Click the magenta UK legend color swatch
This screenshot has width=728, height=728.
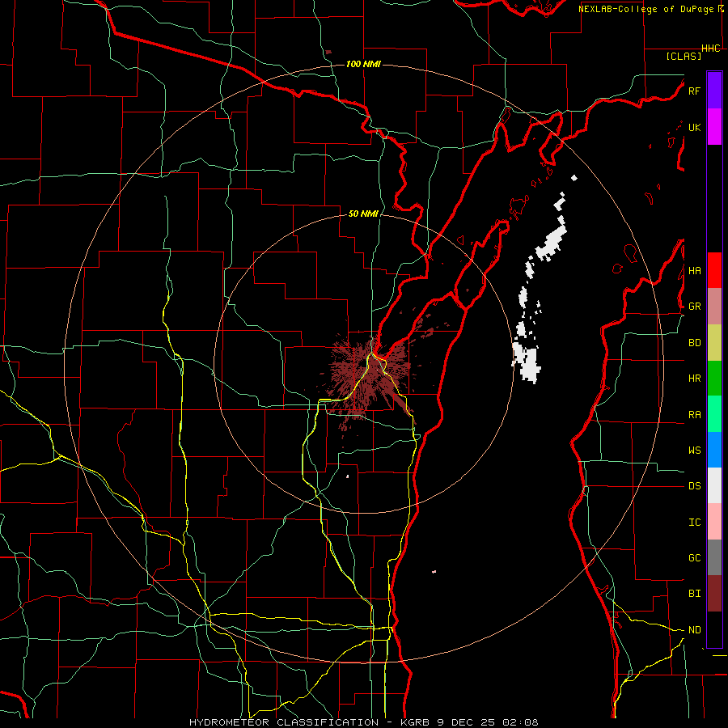click(x=714, y=127)
